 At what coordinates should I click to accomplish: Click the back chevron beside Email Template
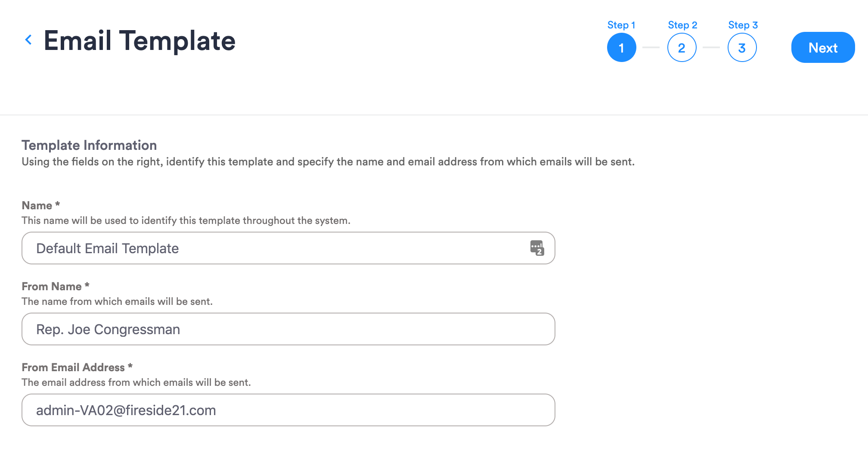[28, 40]
